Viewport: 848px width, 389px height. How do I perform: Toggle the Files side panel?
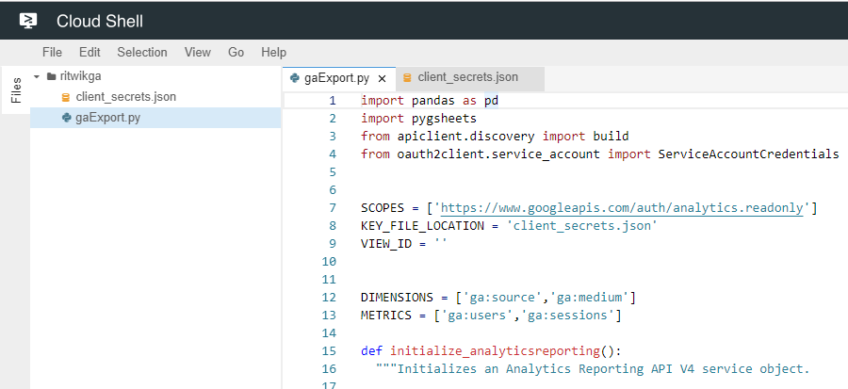[16, 90]
